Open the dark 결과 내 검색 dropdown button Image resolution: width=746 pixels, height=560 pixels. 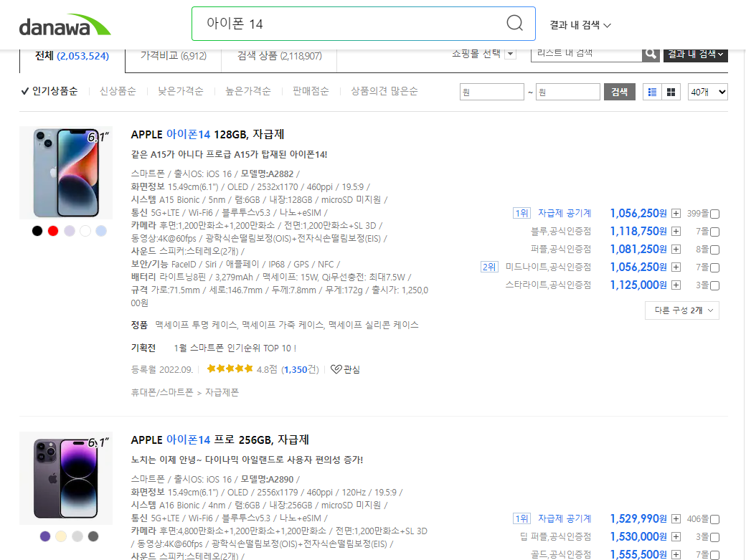pos(695,54)
